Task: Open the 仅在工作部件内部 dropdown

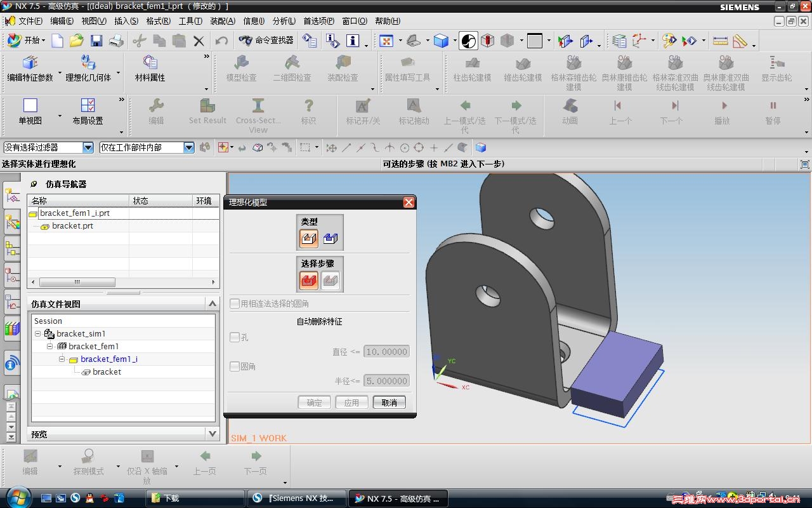Action: 188,147
